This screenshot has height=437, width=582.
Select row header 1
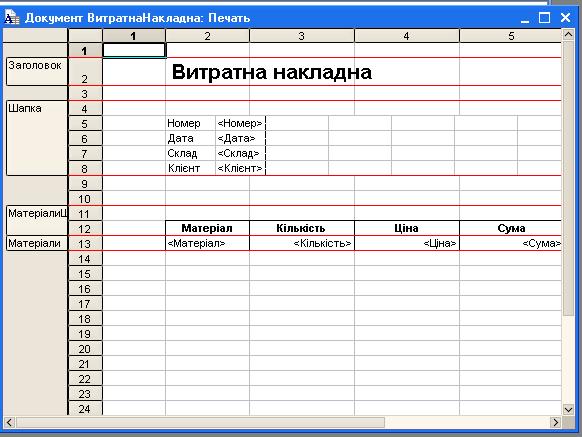coord(85,50)
